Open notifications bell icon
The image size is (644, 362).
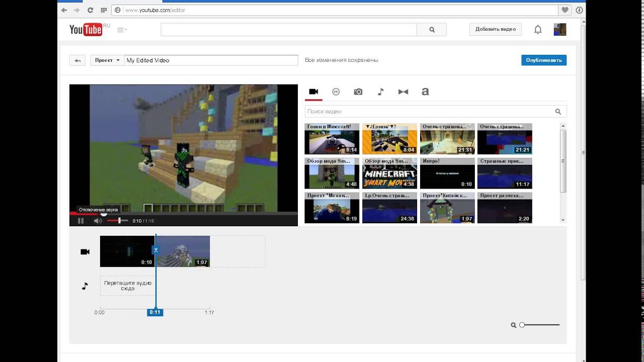click(538, 30)
